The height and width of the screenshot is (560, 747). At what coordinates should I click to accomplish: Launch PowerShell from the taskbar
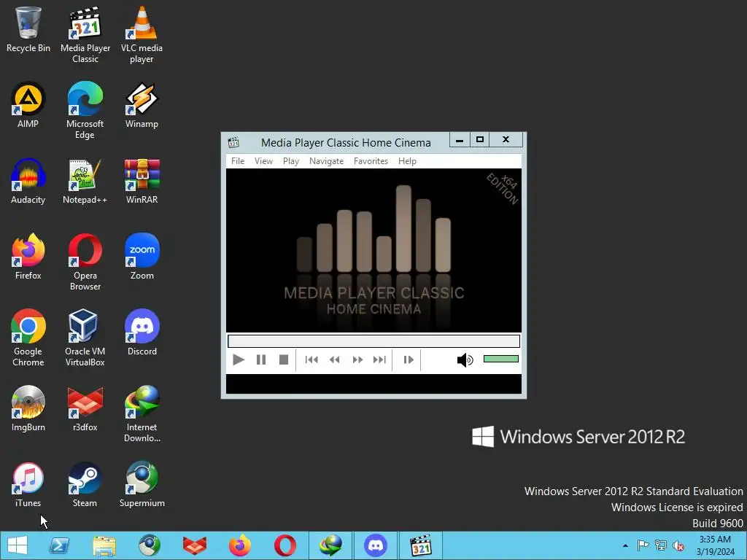coord(59,545)
